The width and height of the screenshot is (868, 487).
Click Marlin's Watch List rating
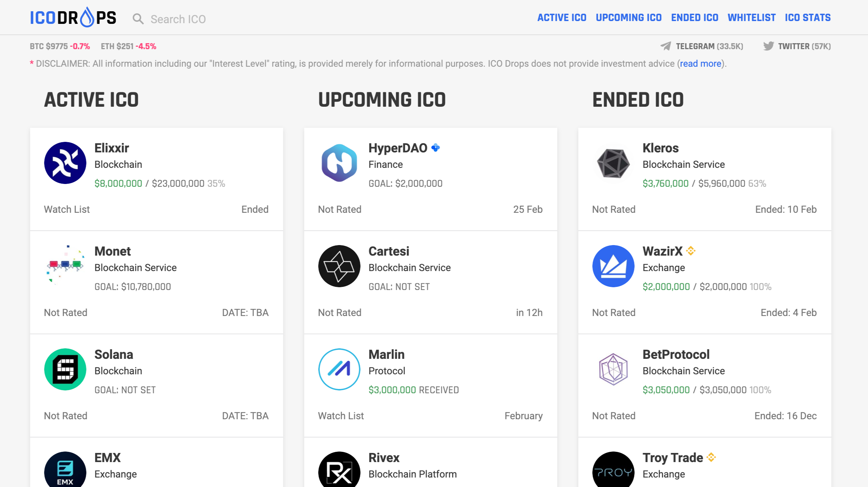pyautogui.click(x=341, y=416)
